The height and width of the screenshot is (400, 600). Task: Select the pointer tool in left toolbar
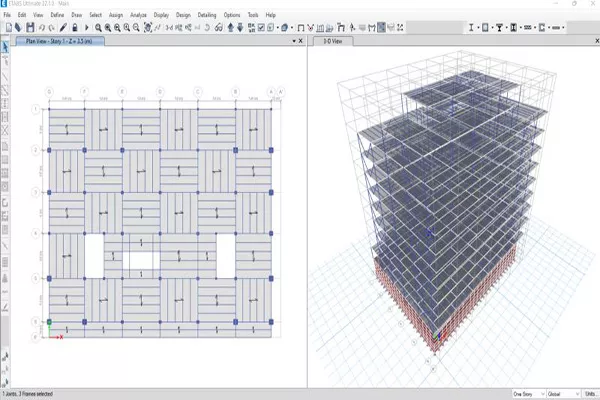coord(6,46)
